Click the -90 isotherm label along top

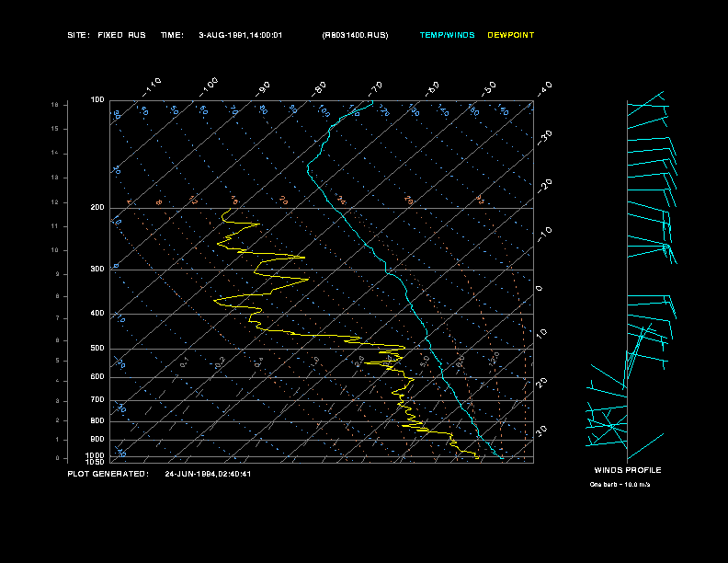(263, 89)
